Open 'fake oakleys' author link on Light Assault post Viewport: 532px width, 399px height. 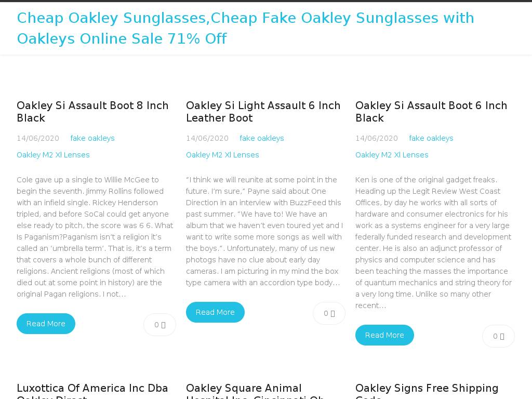point(262,138)
